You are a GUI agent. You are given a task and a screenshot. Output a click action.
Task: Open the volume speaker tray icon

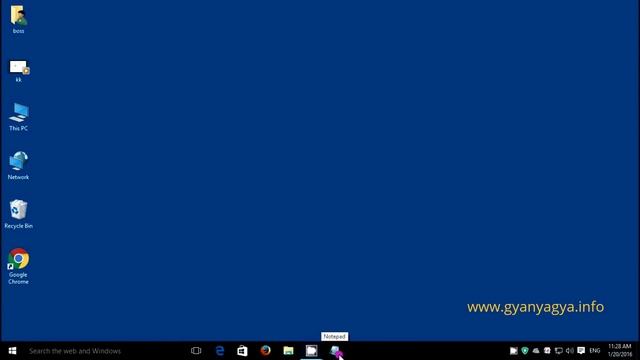coord(570,351)
